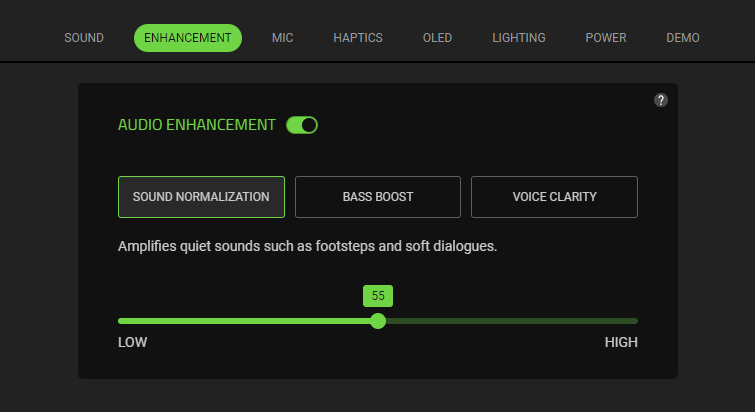
Task: Open the MIC tab
Action: click(x=283, y=38)
